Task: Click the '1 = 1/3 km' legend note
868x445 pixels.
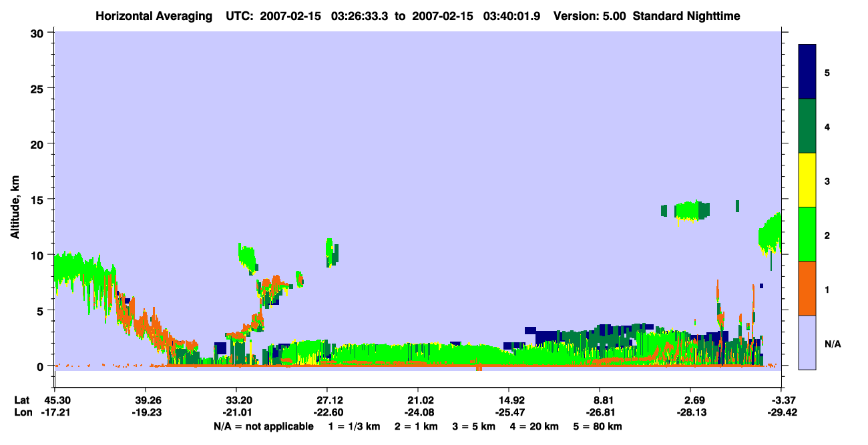Action: tap(355, 426)
